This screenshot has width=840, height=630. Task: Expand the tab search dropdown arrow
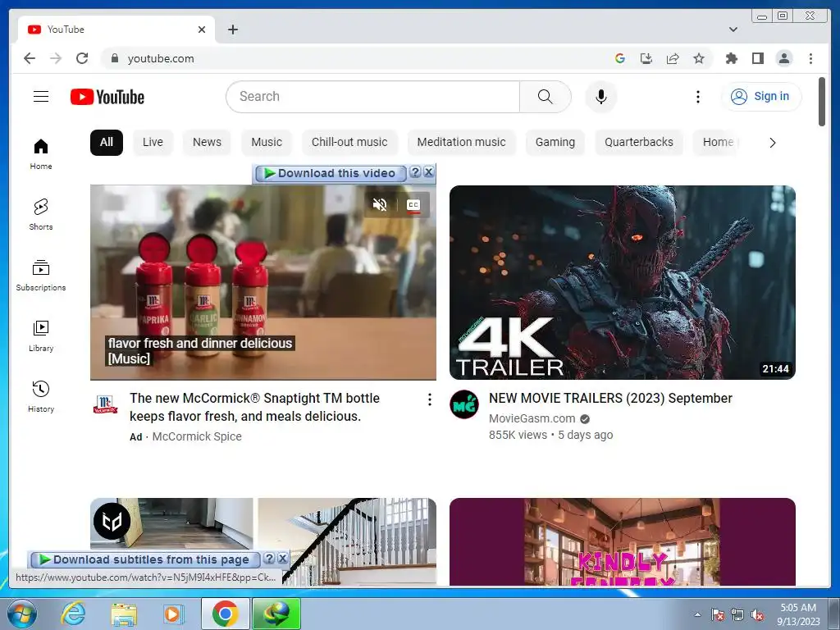733,30
